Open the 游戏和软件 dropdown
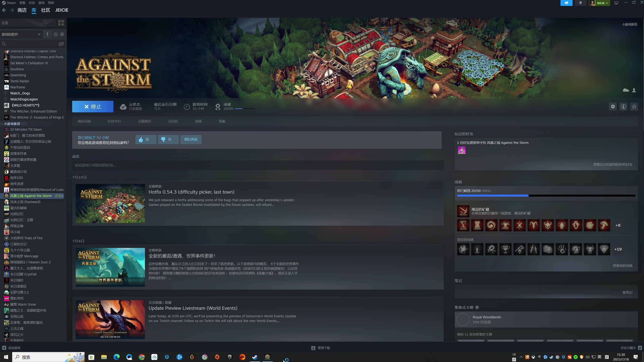The image size is (644, 362). click(21, 34)
